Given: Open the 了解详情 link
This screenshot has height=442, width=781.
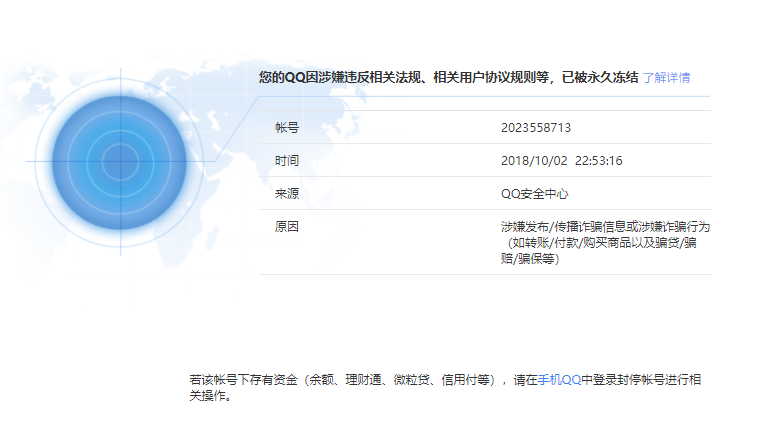Looking at the screenshot, I should click(x=666, y=78).
